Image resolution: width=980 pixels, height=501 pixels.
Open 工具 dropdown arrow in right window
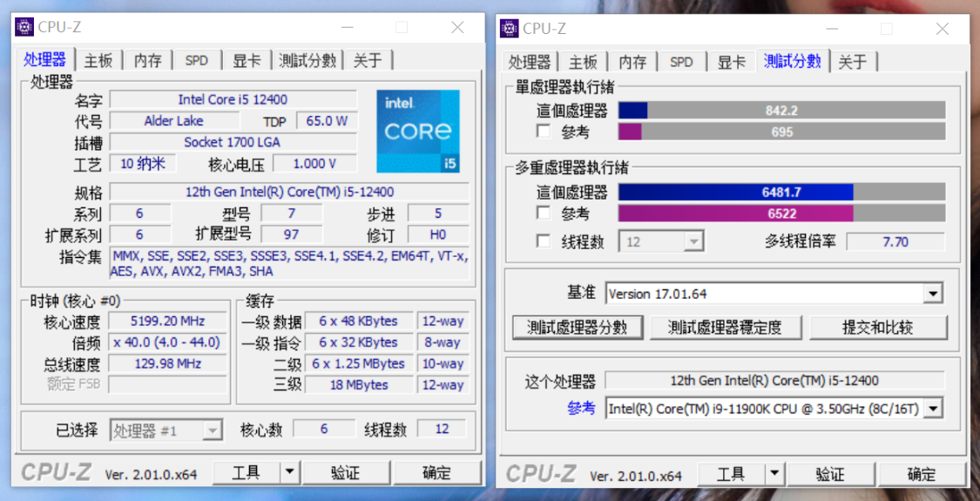(x=774, y=473)
